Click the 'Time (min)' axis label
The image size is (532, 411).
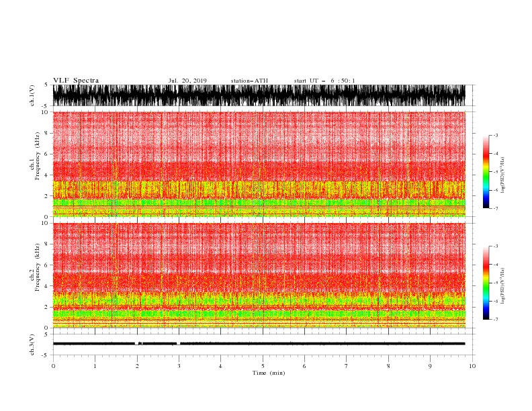click(269, 373)
